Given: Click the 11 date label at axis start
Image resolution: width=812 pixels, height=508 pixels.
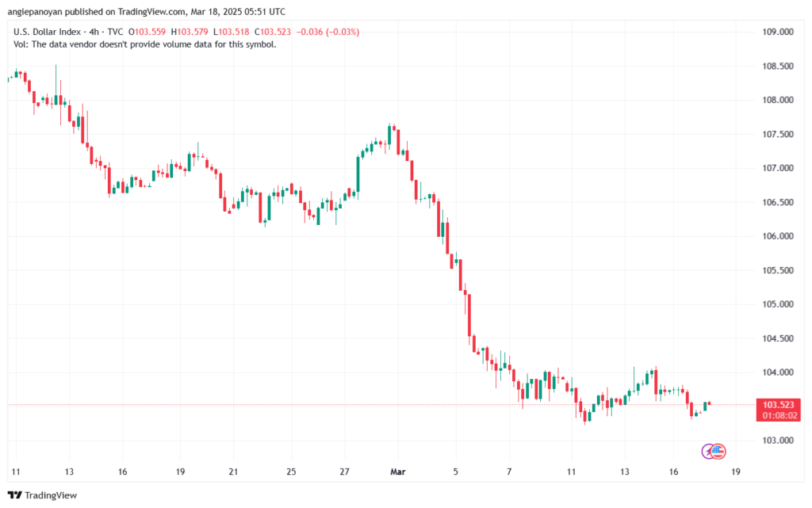Looking at the screenshot, I should pos(16,472).
